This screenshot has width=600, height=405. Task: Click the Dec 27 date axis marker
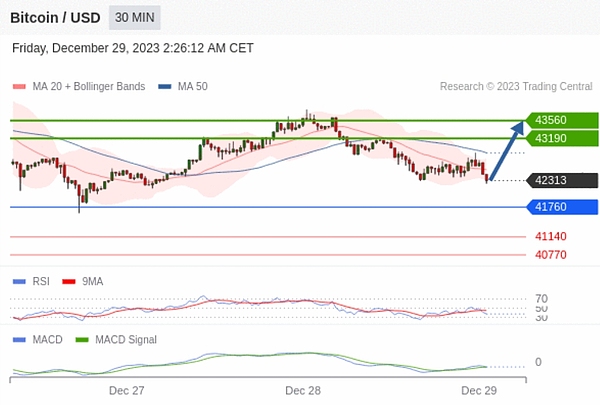[127, 391]
